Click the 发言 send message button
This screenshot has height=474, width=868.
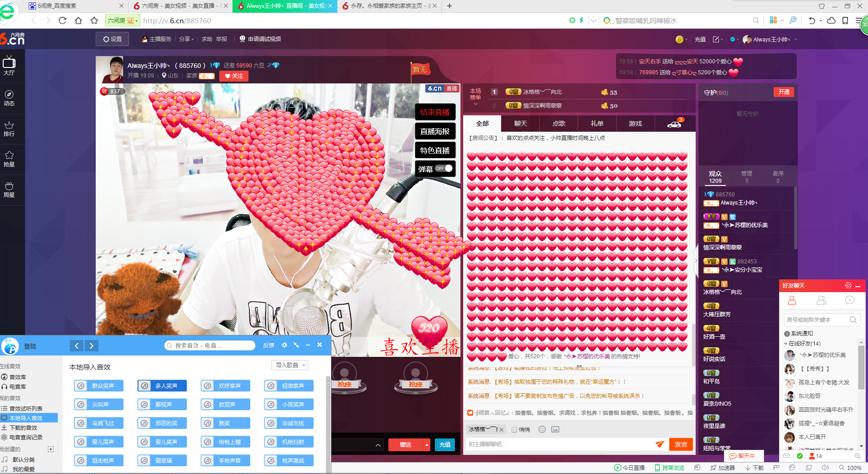[x=681, y=444]
